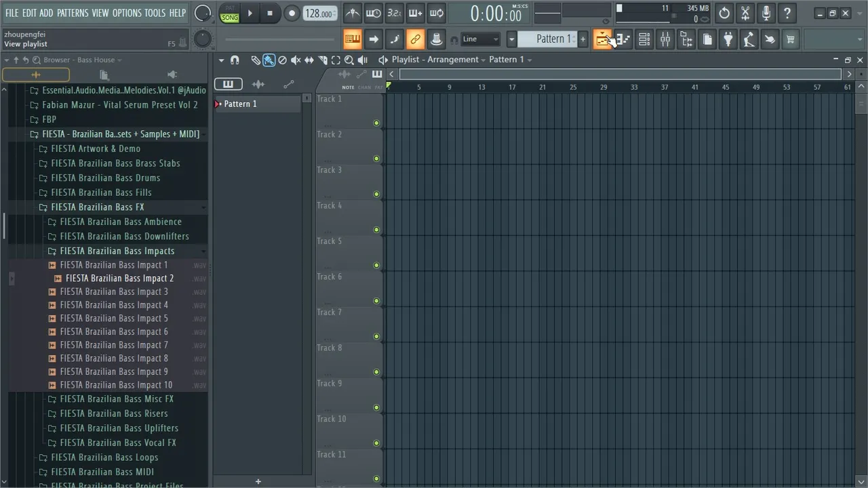Open playlist options menu arrow

point(221,60)
